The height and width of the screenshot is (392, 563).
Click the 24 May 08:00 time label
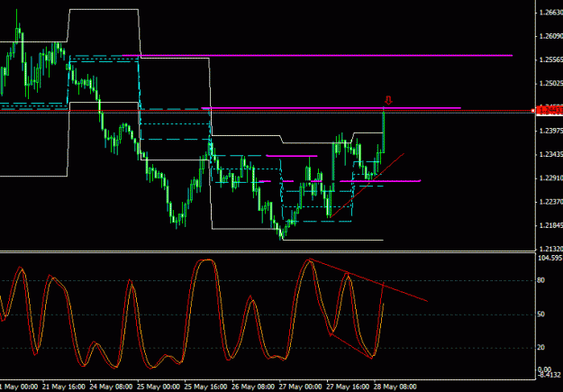[112, 387]
